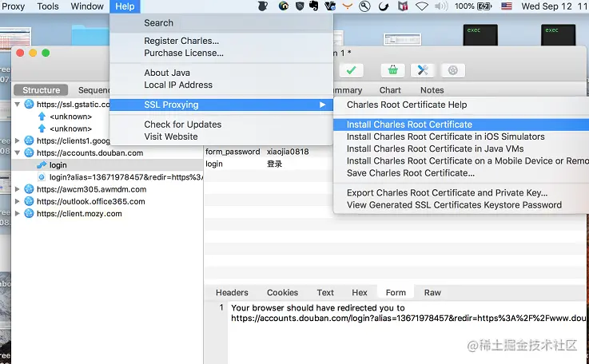Open the SSL Proxying submenu
The image size is (589, 364).
point(221,105)
